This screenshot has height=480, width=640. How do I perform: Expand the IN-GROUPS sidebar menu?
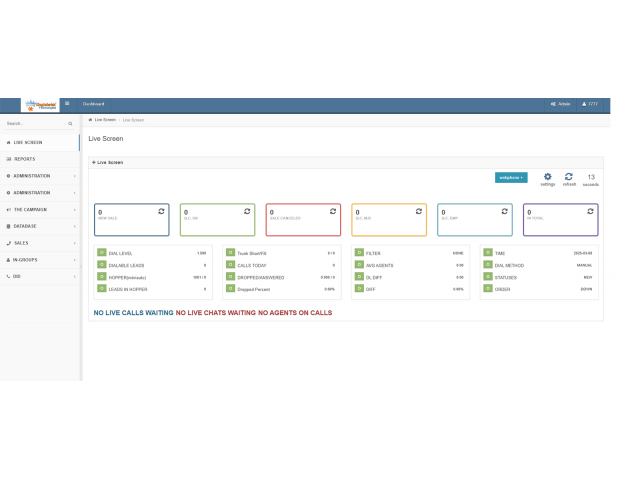click(40, 259)
